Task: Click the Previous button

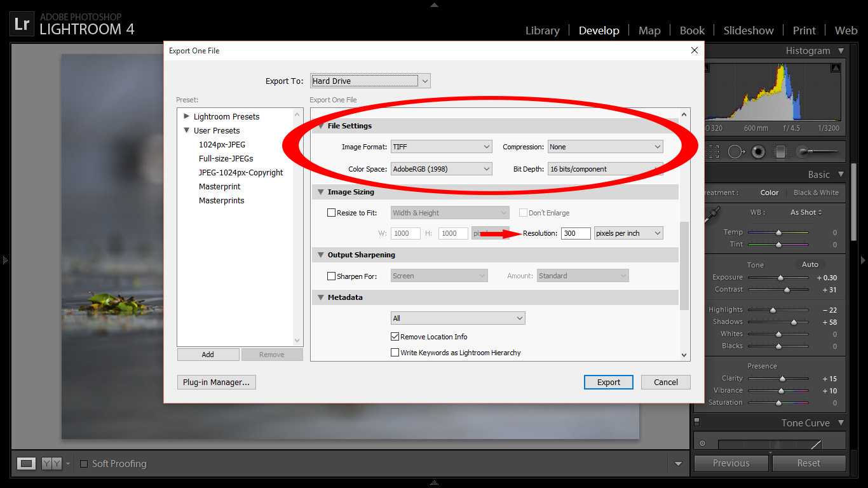Action: tap(731, 463)
